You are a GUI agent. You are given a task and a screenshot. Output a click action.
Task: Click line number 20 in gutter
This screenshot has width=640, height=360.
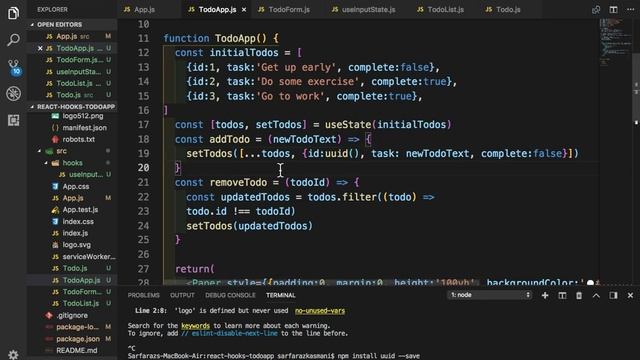[x=143, y=168]
